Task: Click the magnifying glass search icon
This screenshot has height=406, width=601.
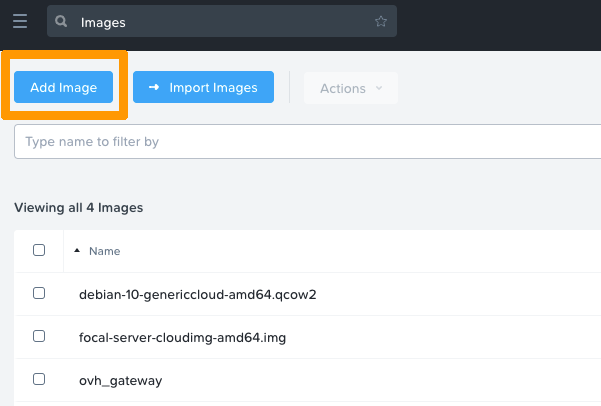Action: [x=62, y=21]
